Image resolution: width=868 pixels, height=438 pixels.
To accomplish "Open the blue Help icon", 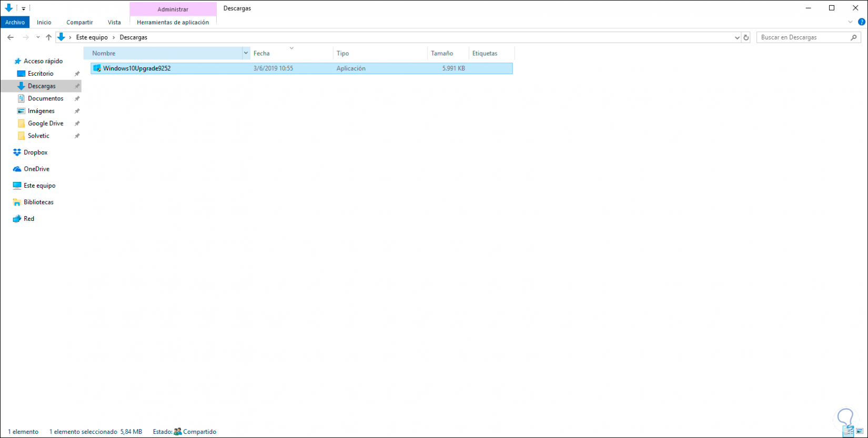I will [862, 22].
